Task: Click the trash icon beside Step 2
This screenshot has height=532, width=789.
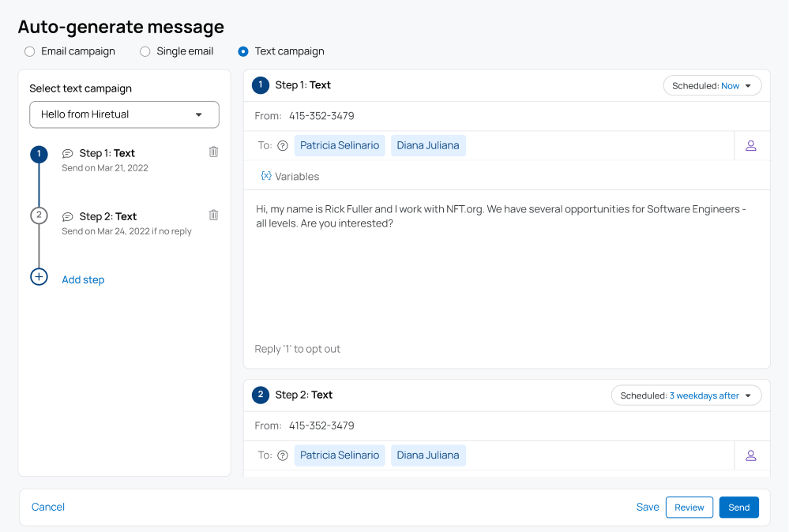Action: pos(213,215)
